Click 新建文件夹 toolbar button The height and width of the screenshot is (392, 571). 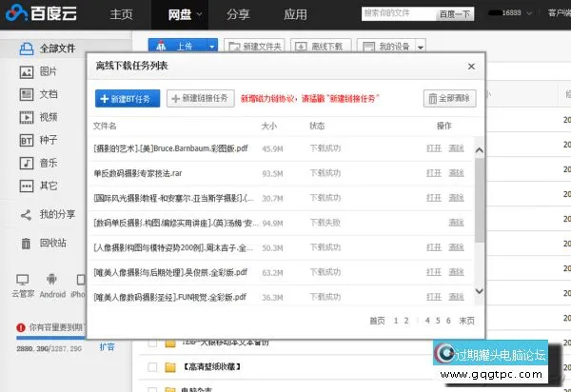254,47
